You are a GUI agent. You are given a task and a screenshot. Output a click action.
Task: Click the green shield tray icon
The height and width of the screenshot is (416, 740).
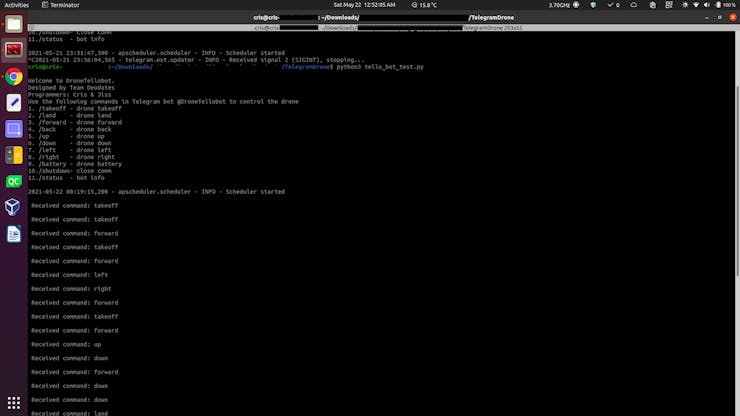[593, 5]
